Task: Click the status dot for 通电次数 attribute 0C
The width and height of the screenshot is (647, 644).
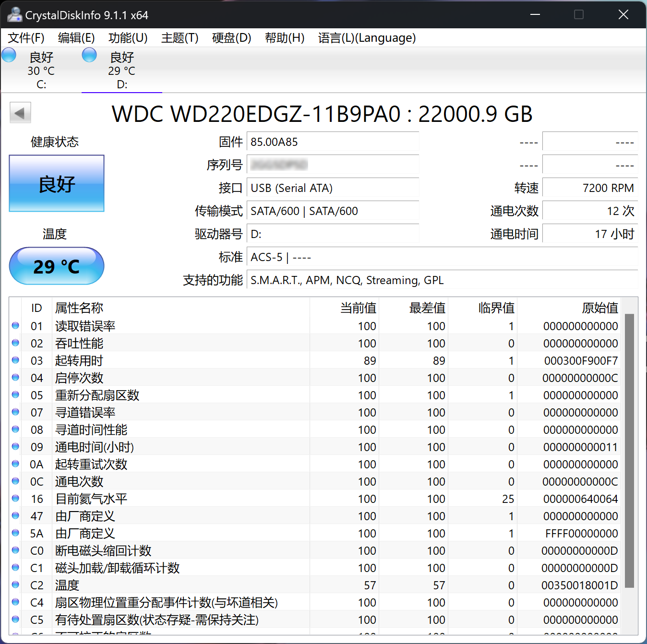Action: click(x=15, y=481)
